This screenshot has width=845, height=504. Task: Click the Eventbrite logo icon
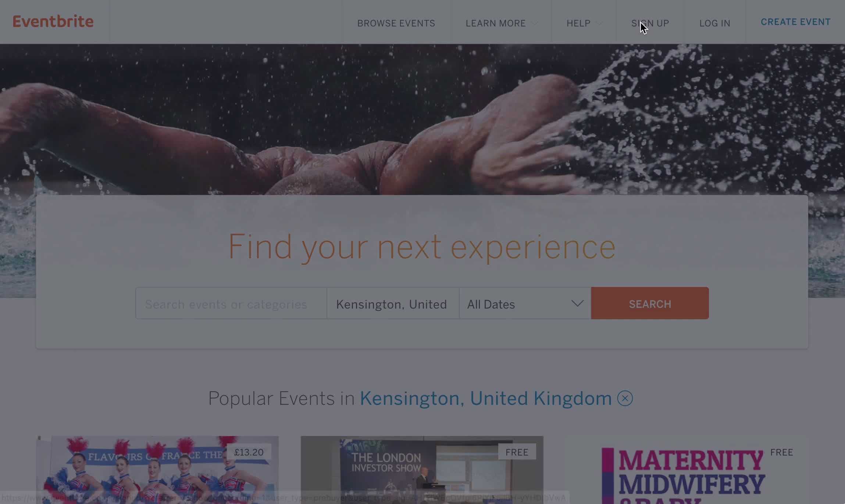(53, 21)
